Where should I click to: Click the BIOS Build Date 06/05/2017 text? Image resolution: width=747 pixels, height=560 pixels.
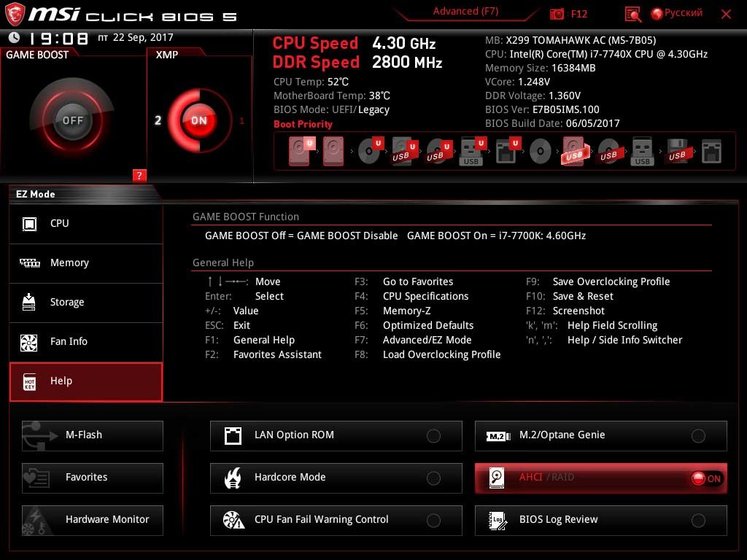552,123
